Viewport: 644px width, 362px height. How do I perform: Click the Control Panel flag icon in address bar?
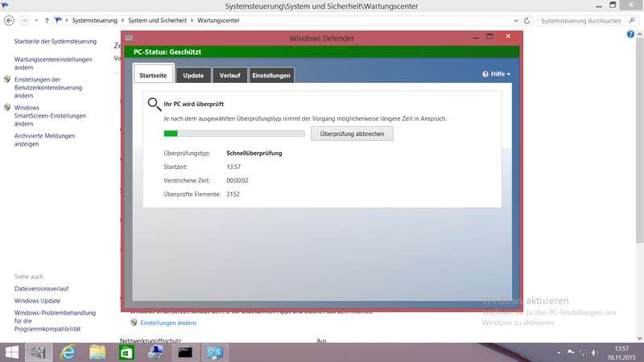click(58, 20)
